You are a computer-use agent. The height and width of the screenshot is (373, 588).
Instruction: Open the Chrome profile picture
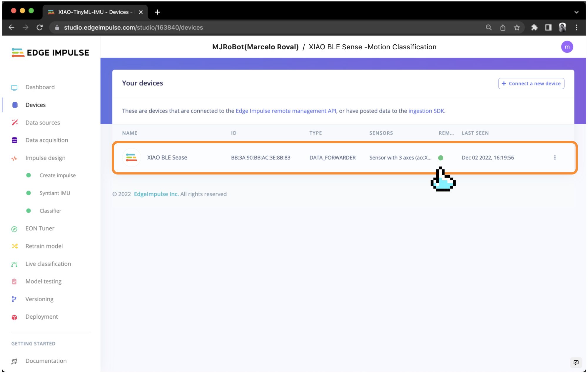point(562,27)
